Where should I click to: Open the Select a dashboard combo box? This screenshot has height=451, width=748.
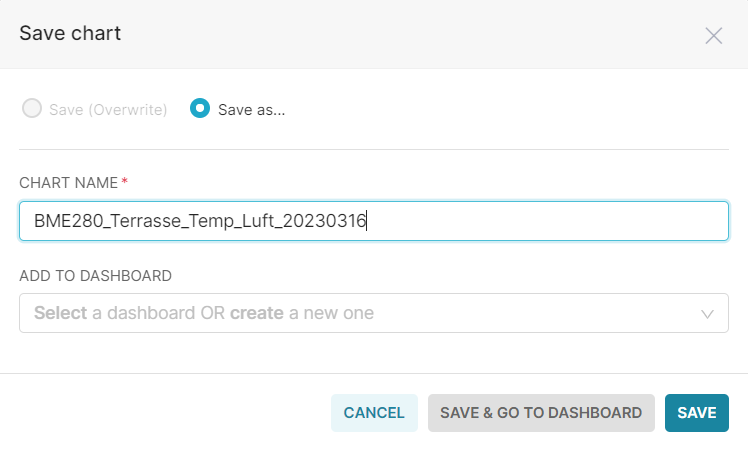pyautogui.click(x=374, y=313)
